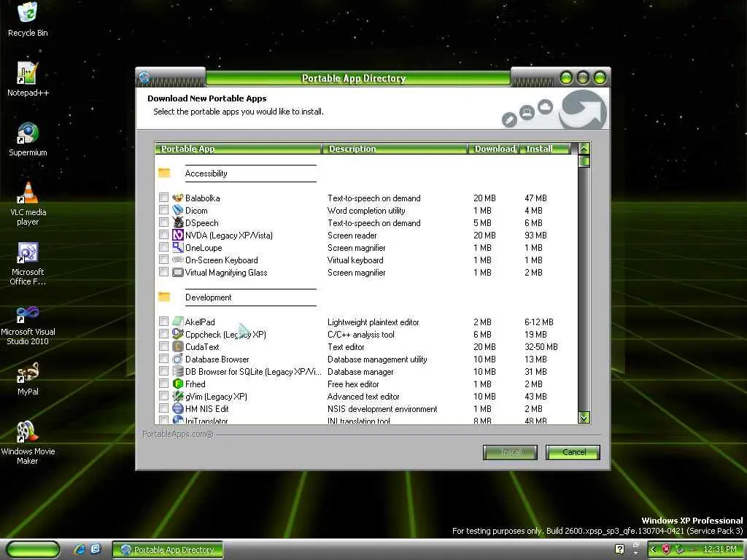
Task: Enable the CudaText checkbox
Action: click(x=163, y=346)
